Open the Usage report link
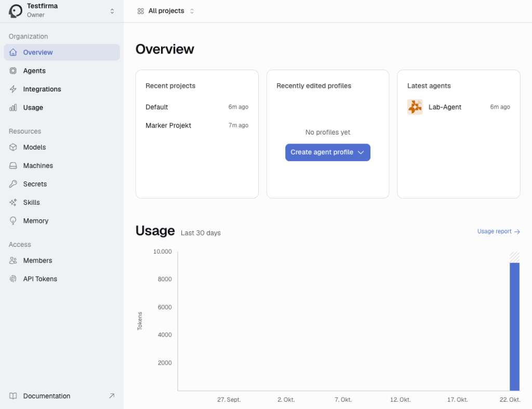Image resolution: width=532 pixels, height=409 pixels. [498, 231]
